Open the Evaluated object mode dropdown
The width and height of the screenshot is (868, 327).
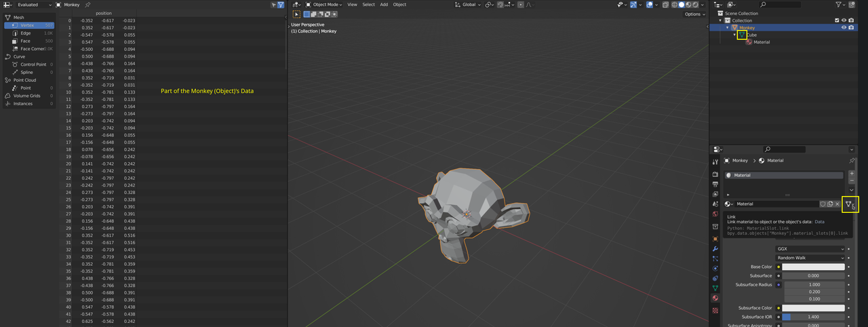click(x=35, y=4)
